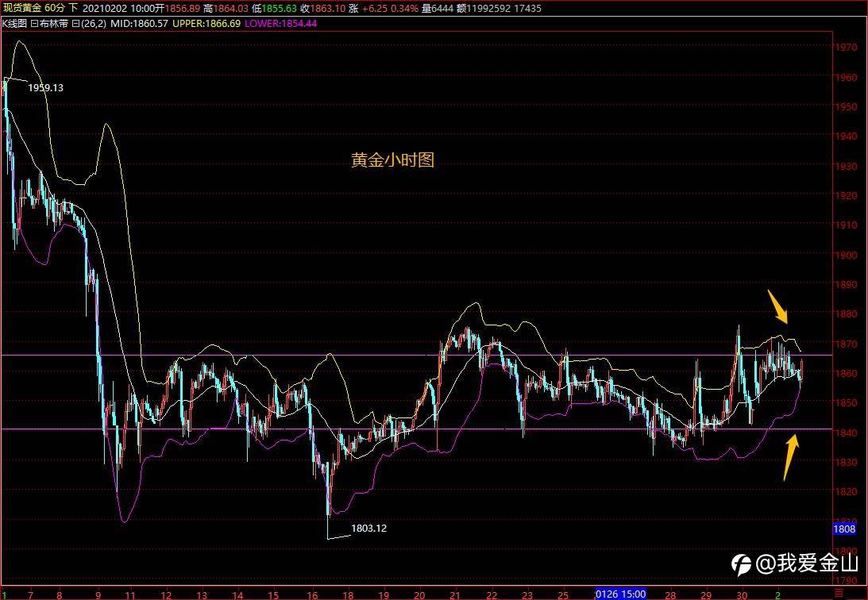Select the 0126 15:00 time cursor label
The image size is (868, 600).
point(620,594)
